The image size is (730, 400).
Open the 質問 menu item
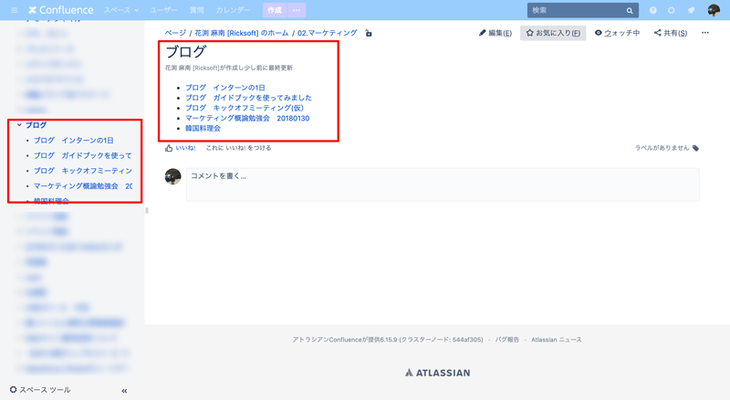[x=196, y=10]
